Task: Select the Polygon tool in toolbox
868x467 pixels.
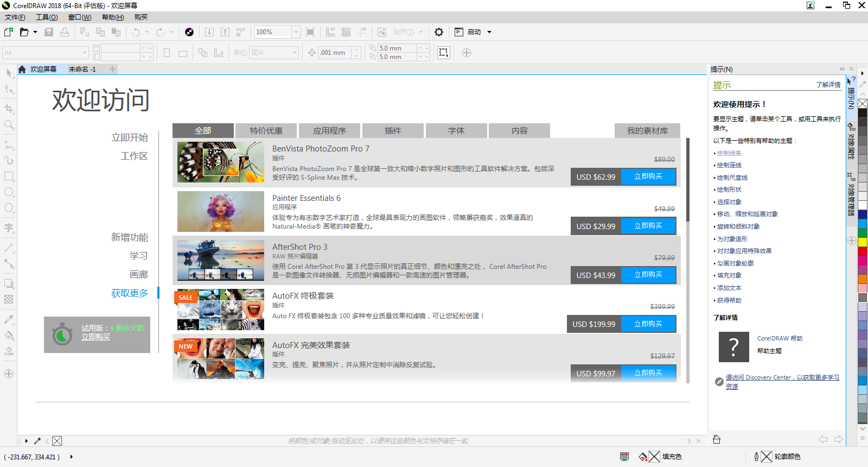Action: tap(9, 207)
